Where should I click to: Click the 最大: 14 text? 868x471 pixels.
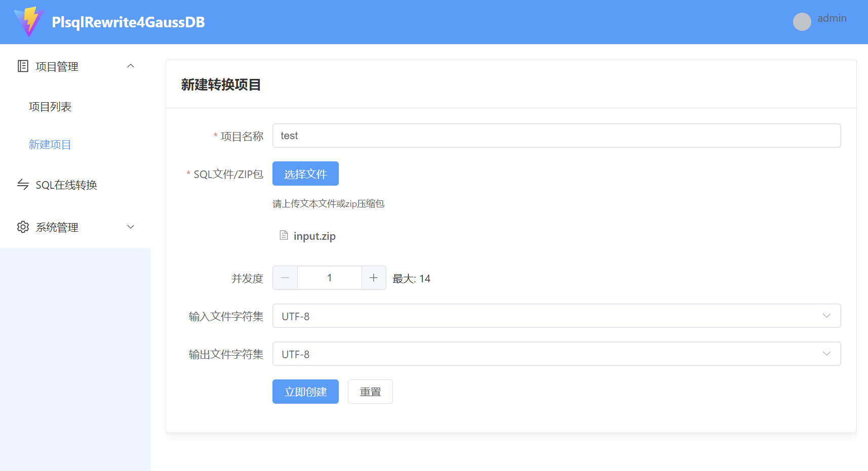point(411,279)
